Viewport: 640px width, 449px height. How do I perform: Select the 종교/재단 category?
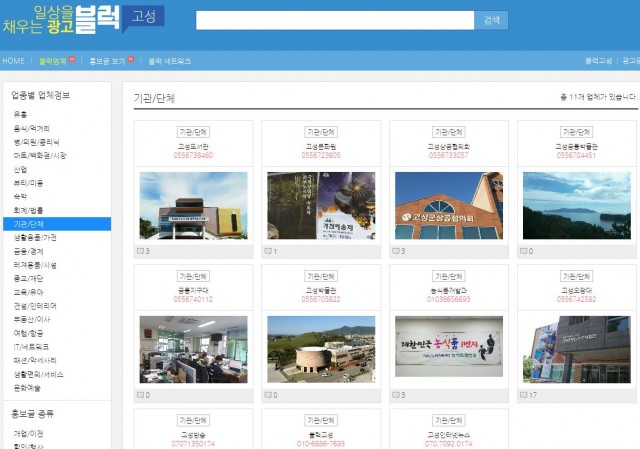click(28, 278)
